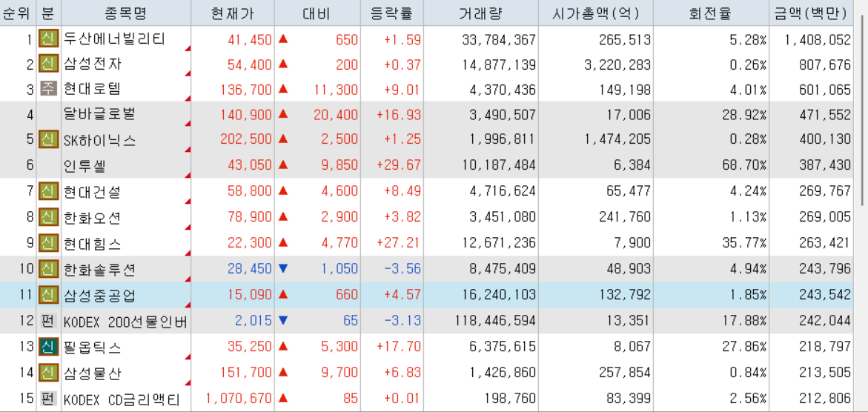This screenshot has width=868, height=412.
Task: Select highlighted stock 삼성중공업
Action: (x=99, y=295)
